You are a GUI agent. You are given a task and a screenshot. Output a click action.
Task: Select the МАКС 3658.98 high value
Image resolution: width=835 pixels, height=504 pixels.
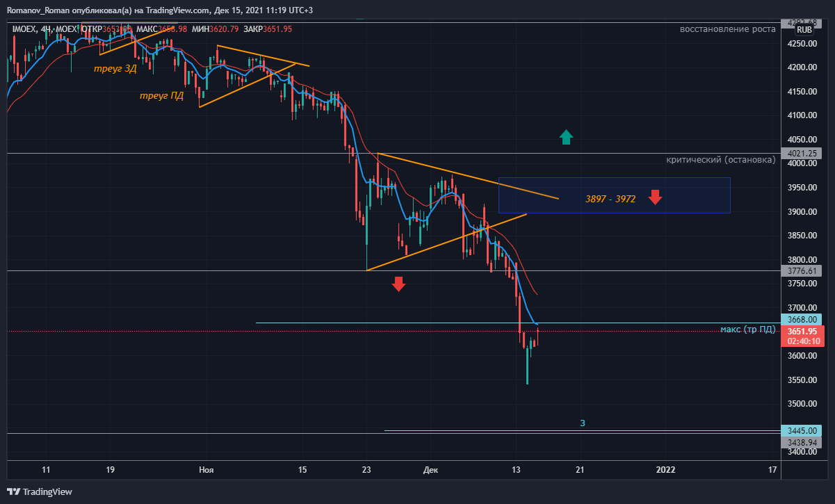tap(162, 29)
